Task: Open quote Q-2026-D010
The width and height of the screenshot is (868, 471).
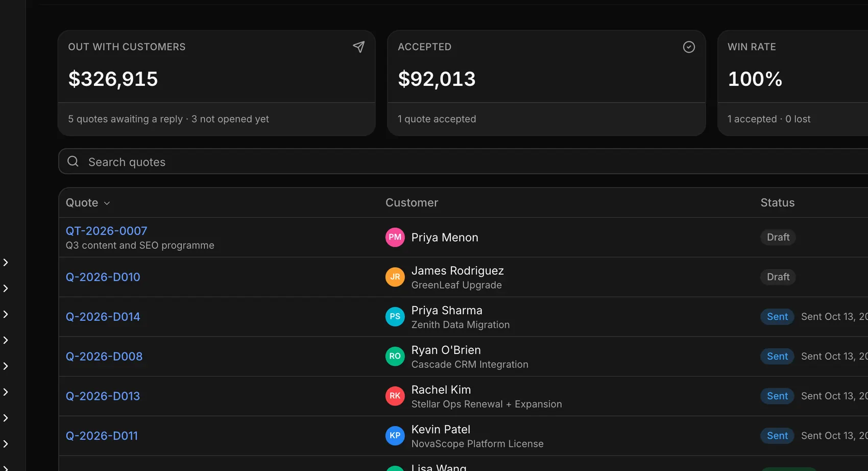Action: [x=103, y=277]
